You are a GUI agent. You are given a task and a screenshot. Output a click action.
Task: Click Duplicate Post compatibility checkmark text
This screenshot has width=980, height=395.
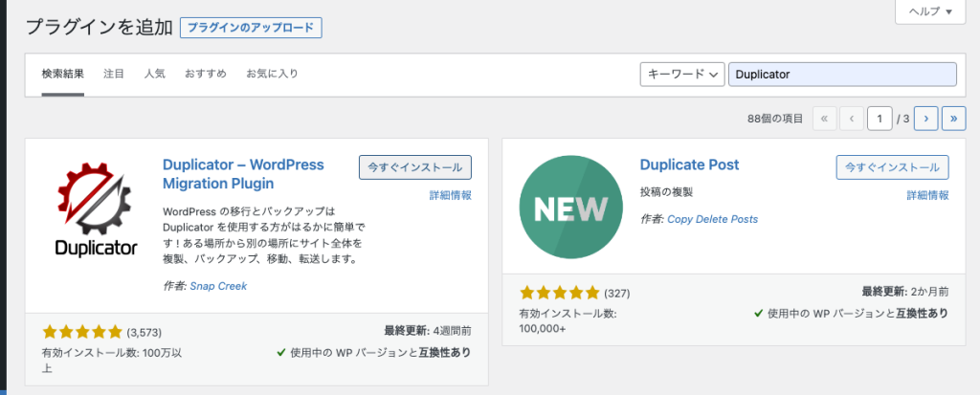tap(851, 313)
